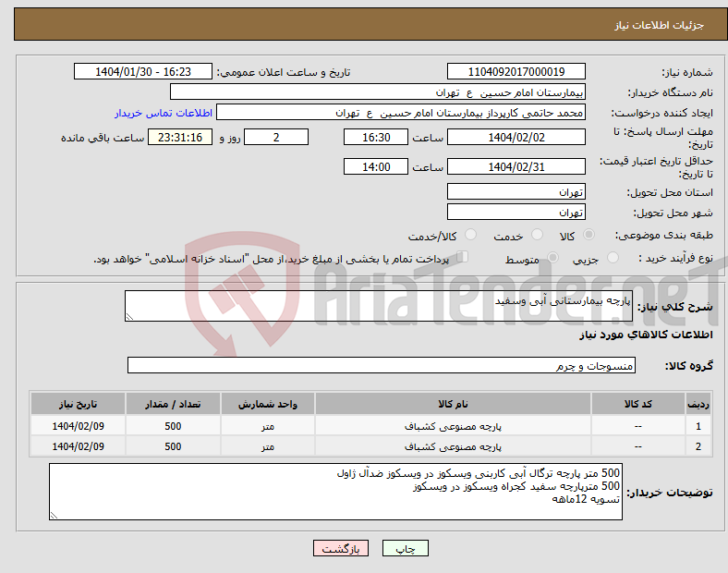The image size is (728, 573).
Task: Click the delivery province field تهران
Action: [x=516, y=191]
